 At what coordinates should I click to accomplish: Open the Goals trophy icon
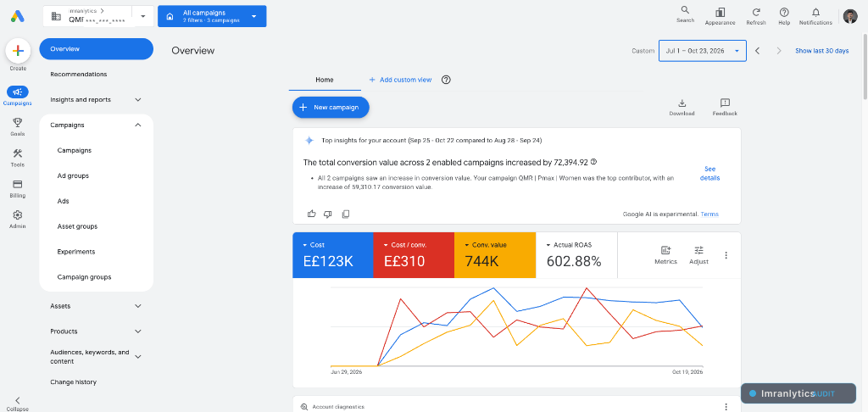coord(17,122)
